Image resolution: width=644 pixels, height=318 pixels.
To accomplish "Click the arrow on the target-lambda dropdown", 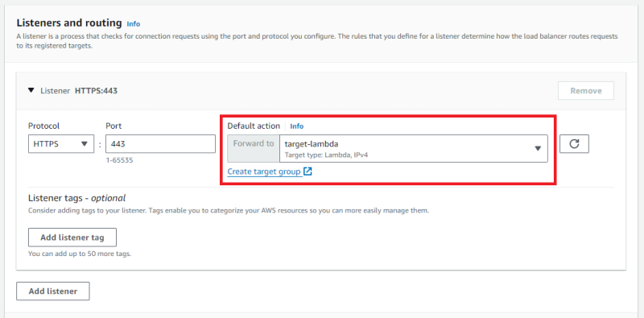I will [x=538, y=148].
